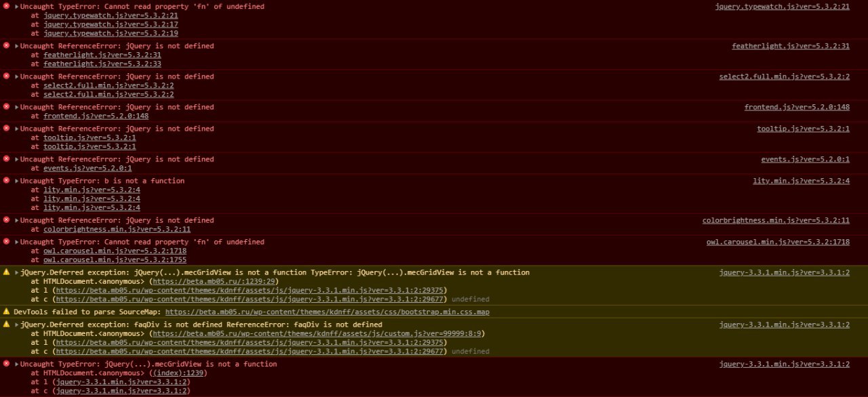Toggle arrow of faqDiv Deferred exception warning
Screen dimensions: 868x397
point(17,325)
